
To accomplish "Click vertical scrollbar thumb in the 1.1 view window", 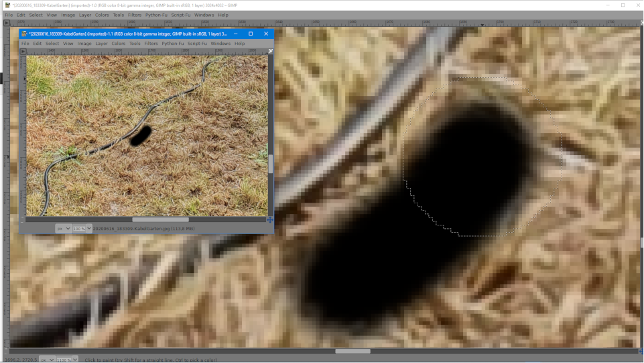I will tap(270, 164).
